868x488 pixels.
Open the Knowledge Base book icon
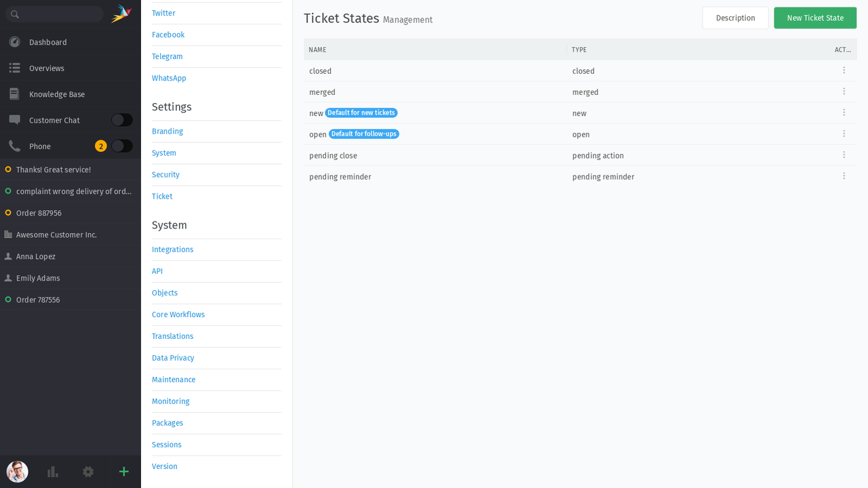click(x=14, y=94)
